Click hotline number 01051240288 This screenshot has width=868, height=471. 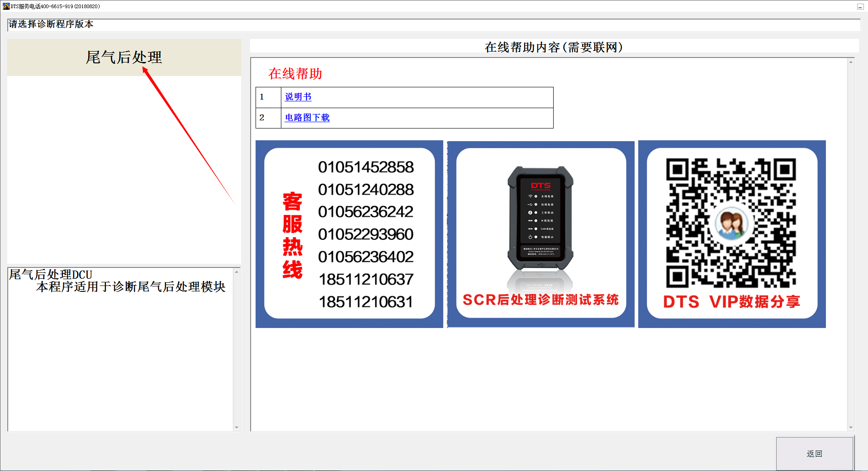[365, 190]
